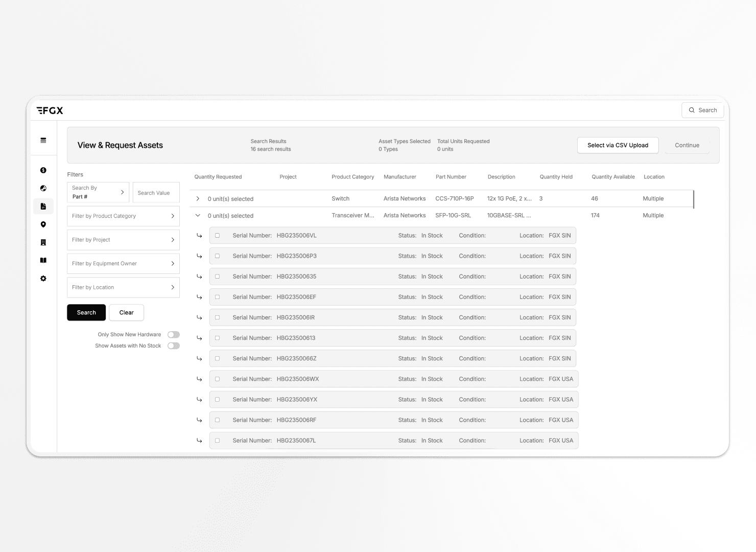
Task: Click part number SFP-10G-SRL cell
Action: tap(453, 215)
